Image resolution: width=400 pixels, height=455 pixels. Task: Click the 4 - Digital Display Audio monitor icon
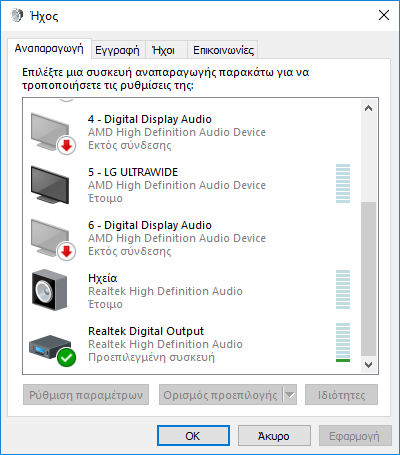coord(53,134)
